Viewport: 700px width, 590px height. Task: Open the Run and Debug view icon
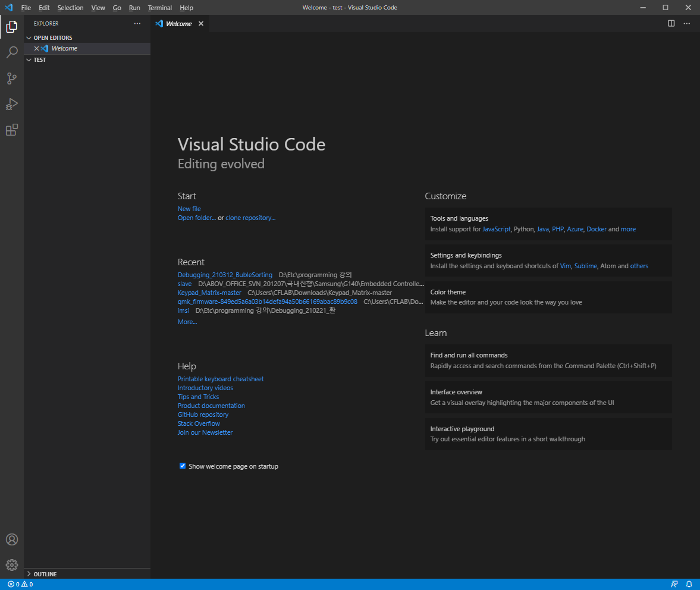click(x=12, y=104)
